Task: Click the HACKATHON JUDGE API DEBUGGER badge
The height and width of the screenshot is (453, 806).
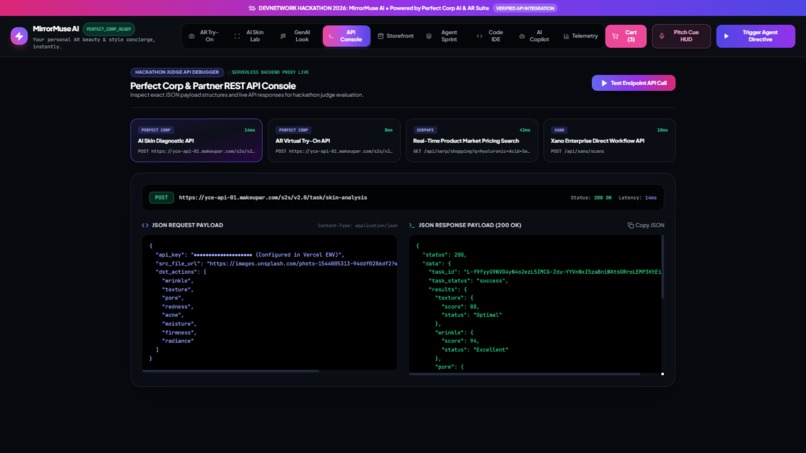Action: [x=177, y=72]
